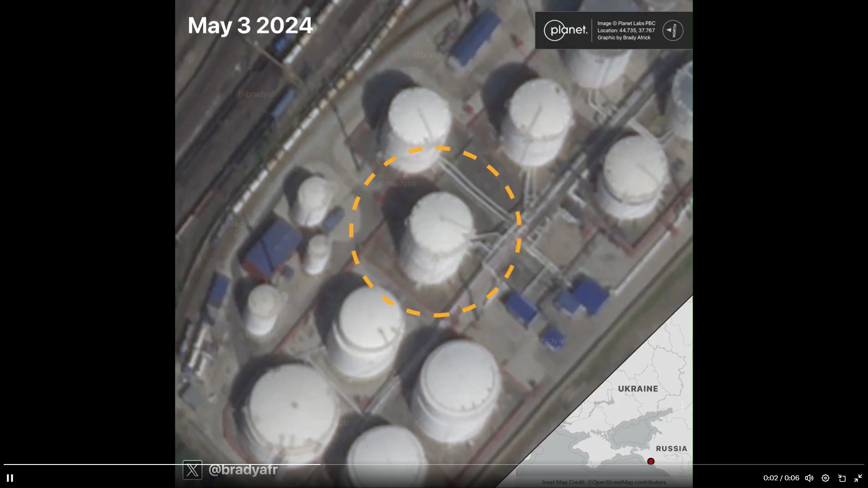Click the May 3 2024 date label
Viewport: 868px width, 488px height.
pos(250,25)
